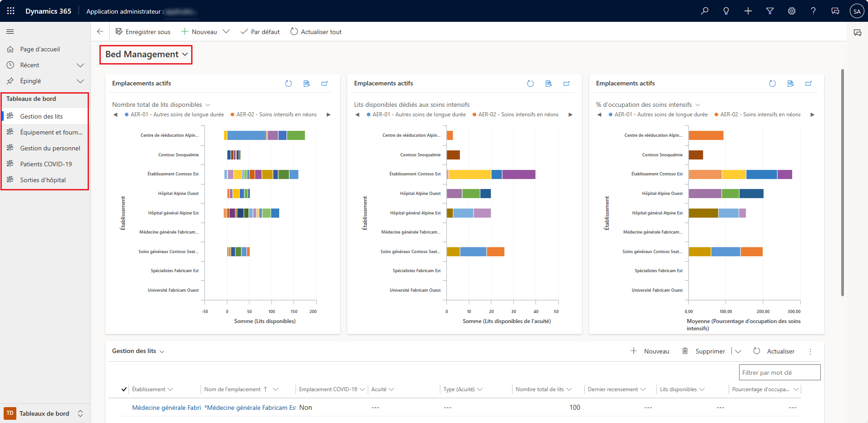Show next legend items in first chart
Screen dimensions: 868x423
click(328, 114)
